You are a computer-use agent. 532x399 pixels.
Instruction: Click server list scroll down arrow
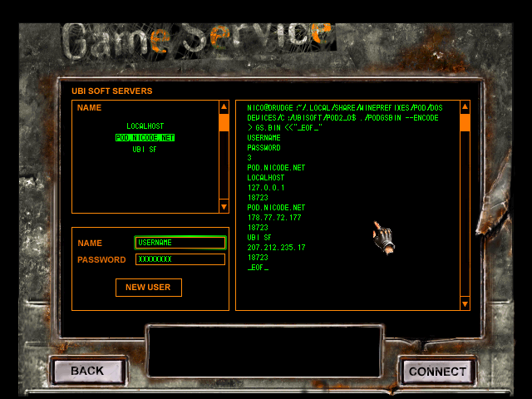point(224,206)
